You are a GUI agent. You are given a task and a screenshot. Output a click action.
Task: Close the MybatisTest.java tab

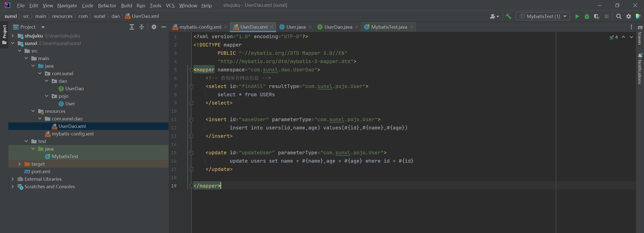pyautogui.click(x=412, y=27)
